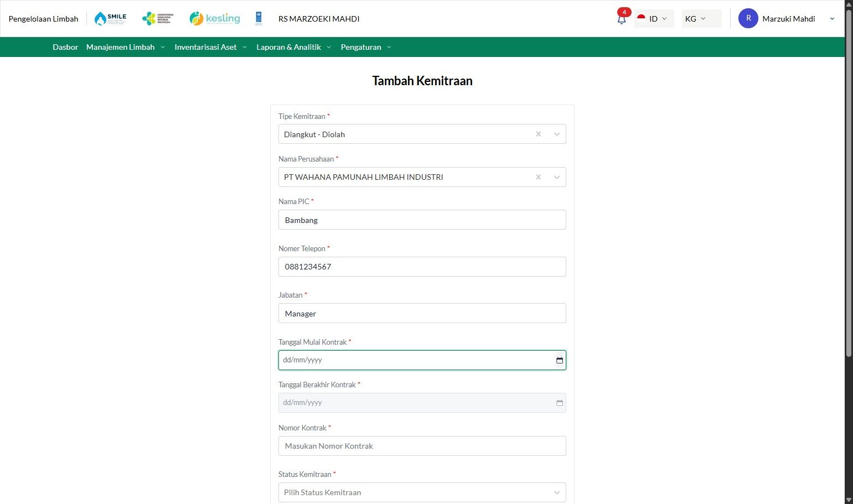Clear the Nama Perusahaan selection
Screen dimensions: 853x504
539,177
